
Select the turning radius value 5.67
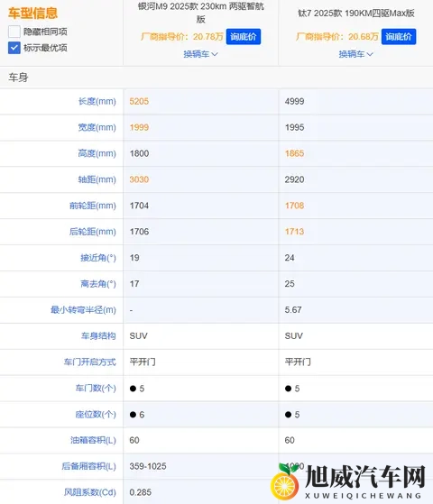point(293,310)
